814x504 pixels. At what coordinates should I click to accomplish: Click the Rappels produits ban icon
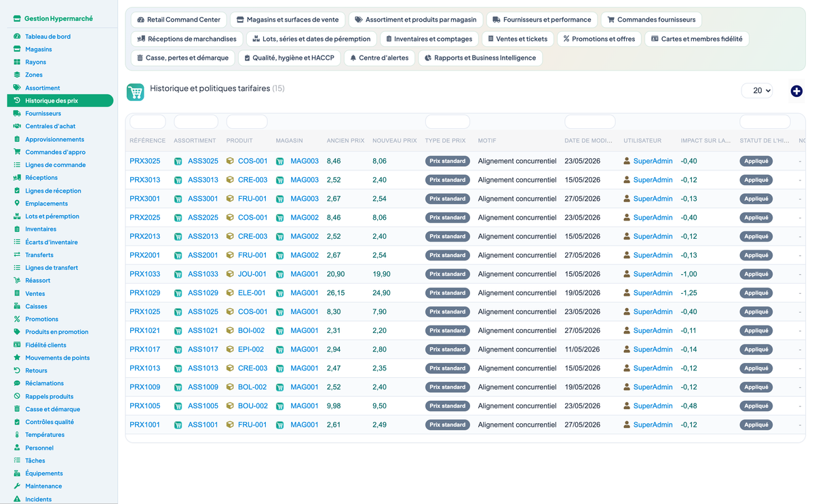point(17,396)
